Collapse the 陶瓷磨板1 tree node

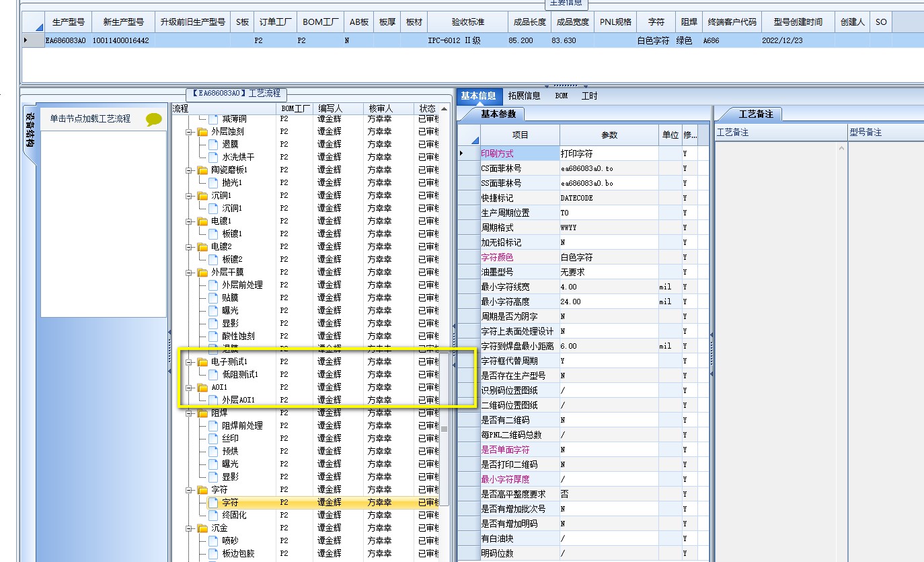click(x=189, y=170)
